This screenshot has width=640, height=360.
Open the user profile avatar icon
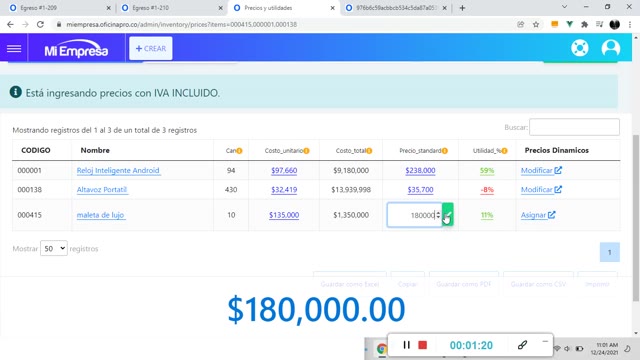(611, 48)
